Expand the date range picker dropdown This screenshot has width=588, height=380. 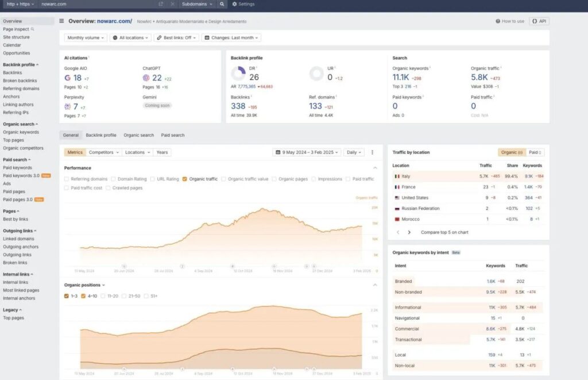coord(307,152)
